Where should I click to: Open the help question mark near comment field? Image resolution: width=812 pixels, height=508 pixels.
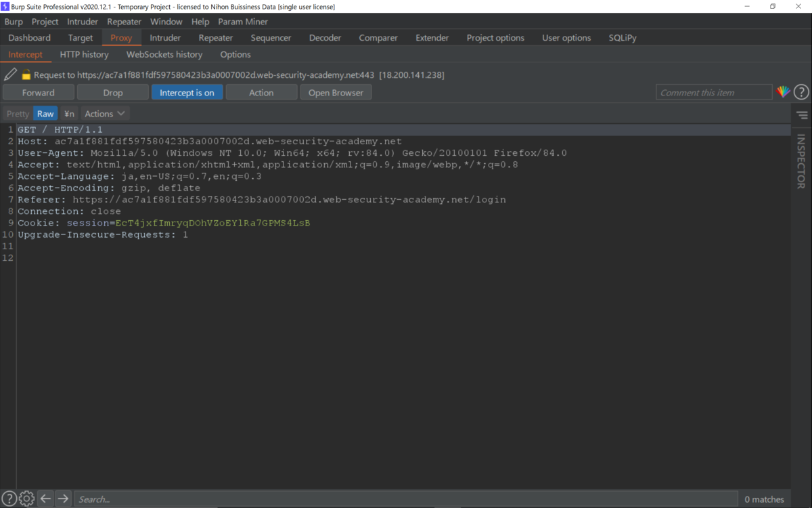tap(801, 92)
